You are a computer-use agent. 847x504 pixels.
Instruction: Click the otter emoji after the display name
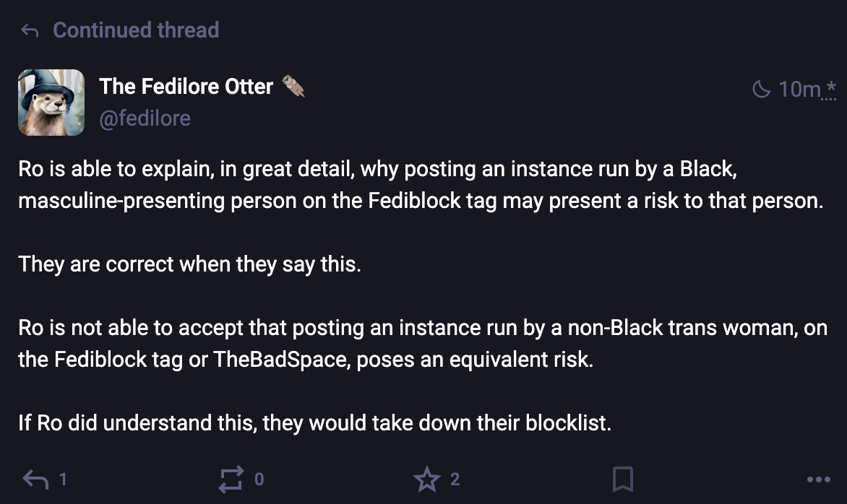pyautogui.click(x=292, y=87)
